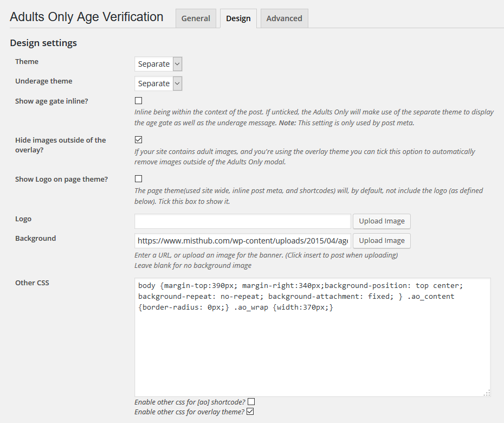Disable other css for overlay theme checkbox
Viewport: 504px width, 423px height.
coord(250,412)
